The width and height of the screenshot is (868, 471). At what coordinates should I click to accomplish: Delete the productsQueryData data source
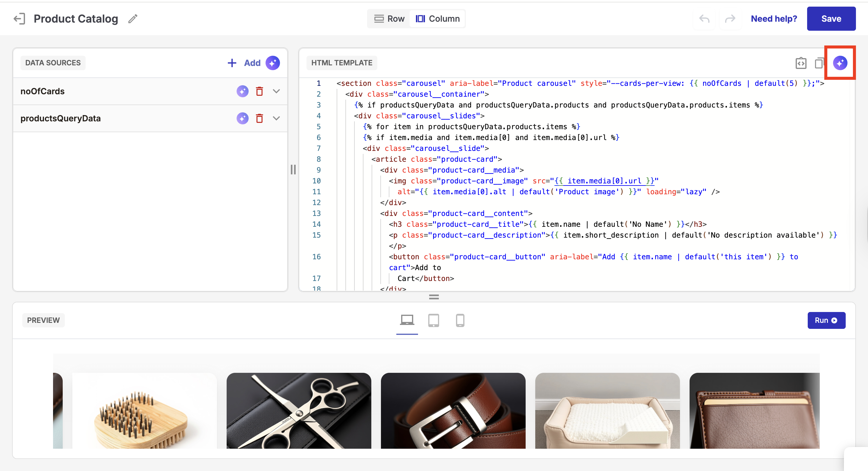(x=259, y=119)
